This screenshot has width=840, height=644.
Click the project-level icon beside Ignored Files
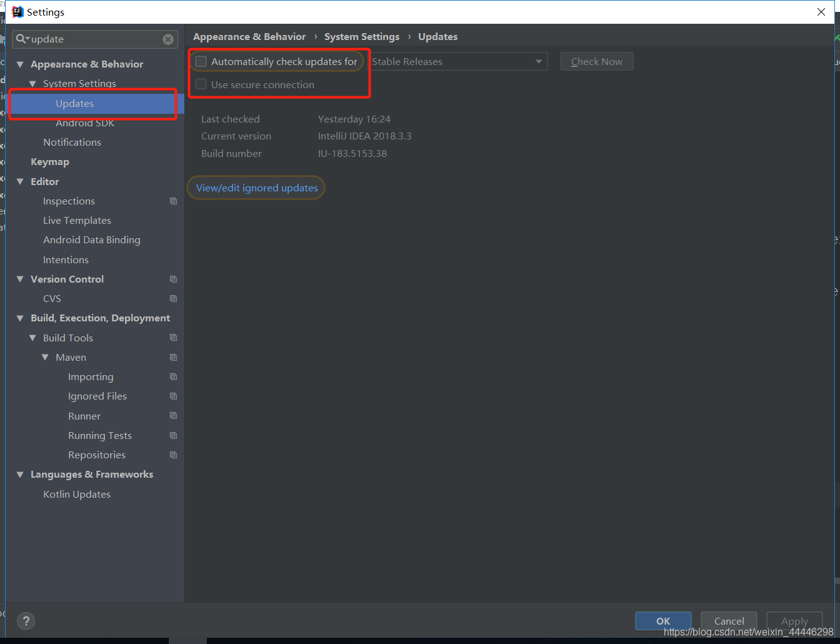pos(173,396)
